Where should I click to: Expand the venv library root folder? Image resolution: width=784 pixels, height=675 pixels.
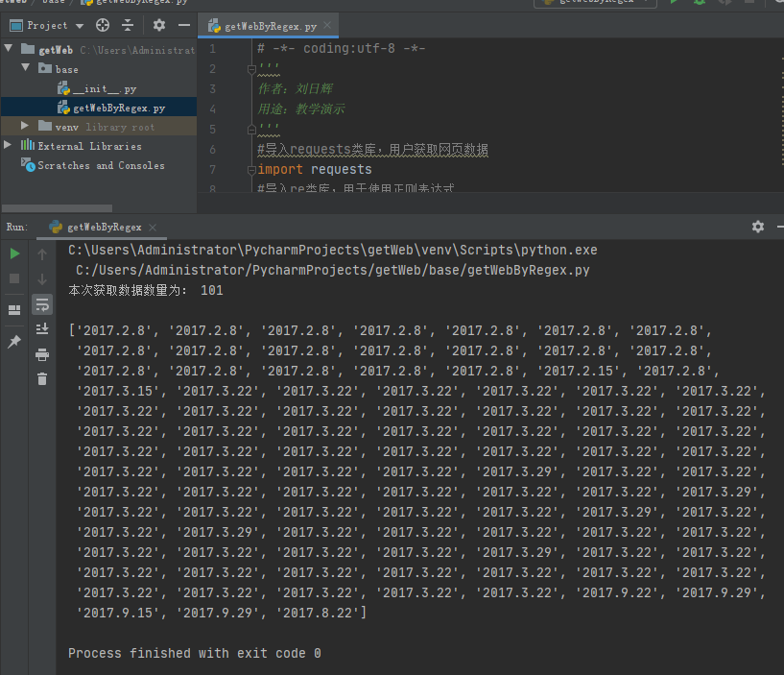pos(26,127)
